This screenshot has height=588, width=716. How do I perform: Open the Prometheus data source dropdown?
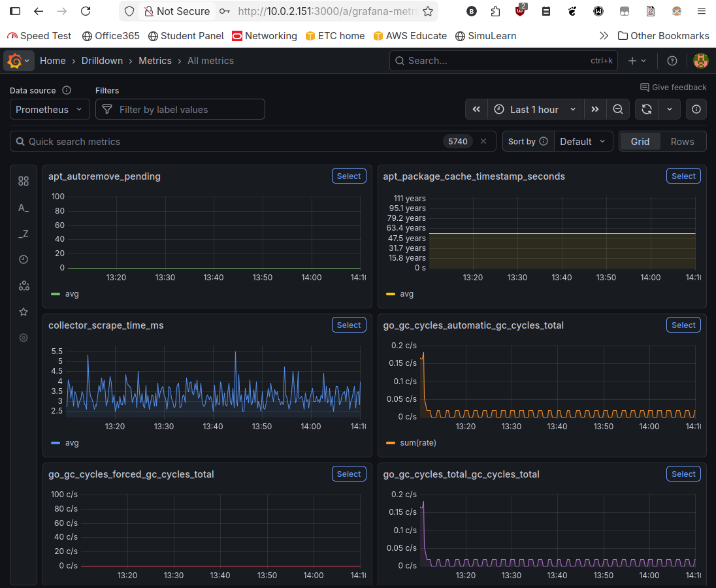coord(49,109)
